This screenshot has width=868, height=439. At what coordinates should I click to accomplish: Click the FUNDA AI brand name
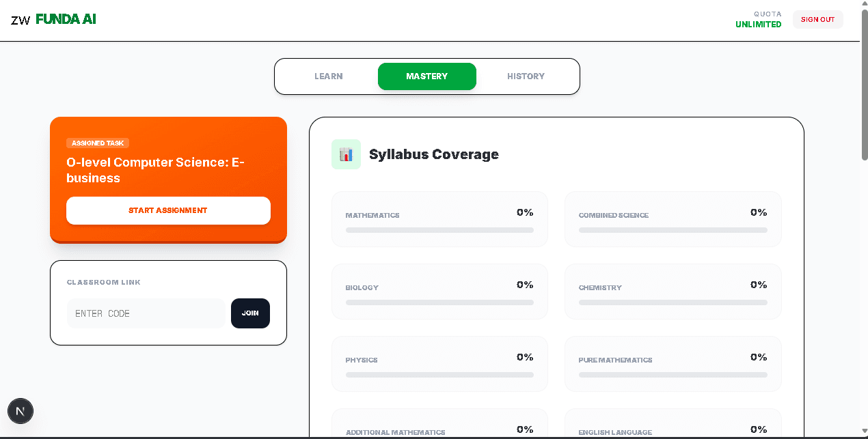point(66,19)
